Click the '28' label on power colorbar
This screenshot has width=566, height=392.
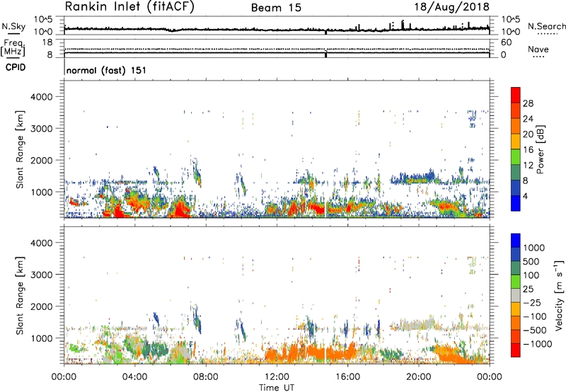528,103
